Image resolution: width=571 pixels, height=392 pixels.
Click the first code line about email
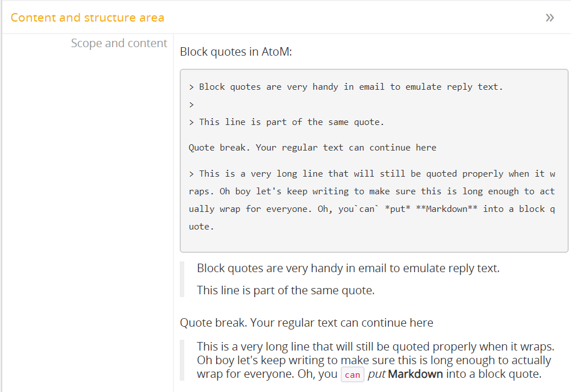coord(346,87)
